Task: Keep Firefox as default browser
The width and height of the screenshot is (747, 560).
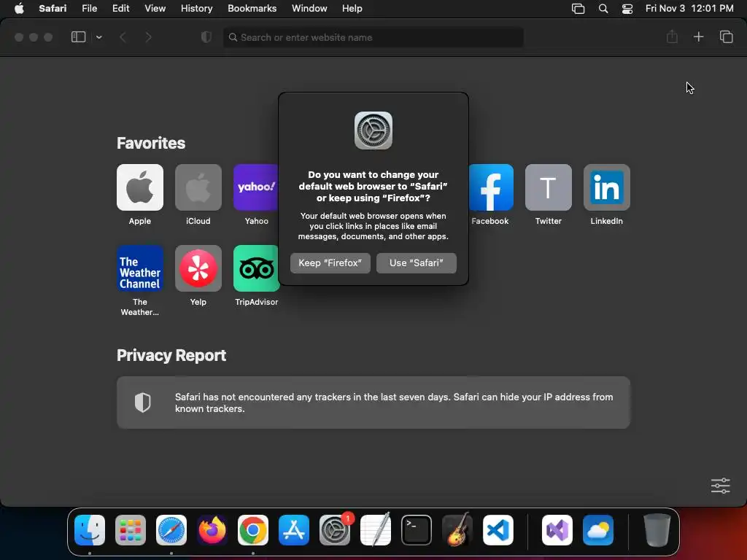Action: 330,262
